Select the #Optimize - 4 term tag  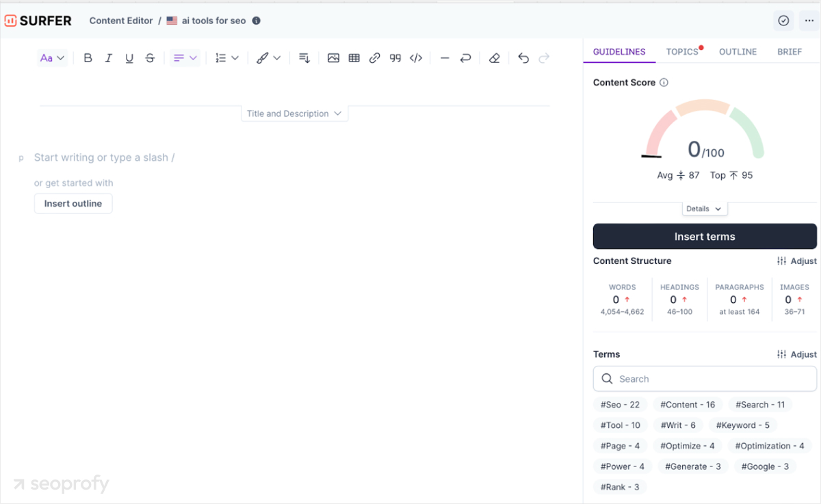[x=688, y=446]
